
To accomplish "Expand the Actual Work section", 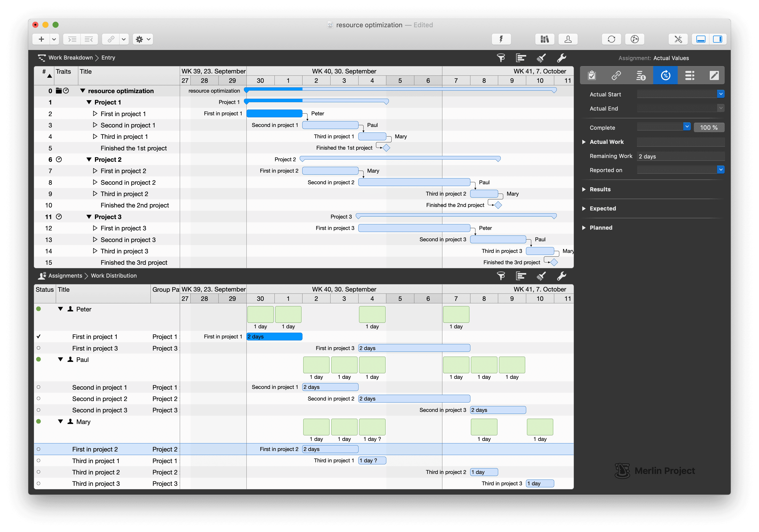I will (x=585, y=142).
